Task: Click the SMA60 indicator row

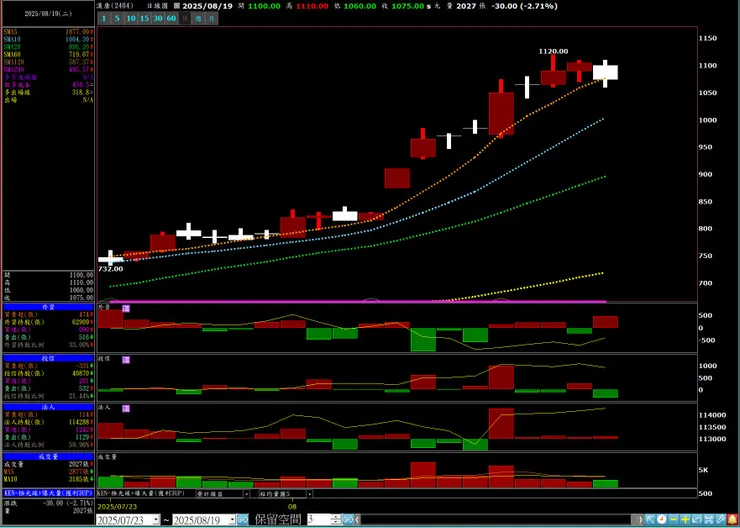Action: [x=48, y=54]
